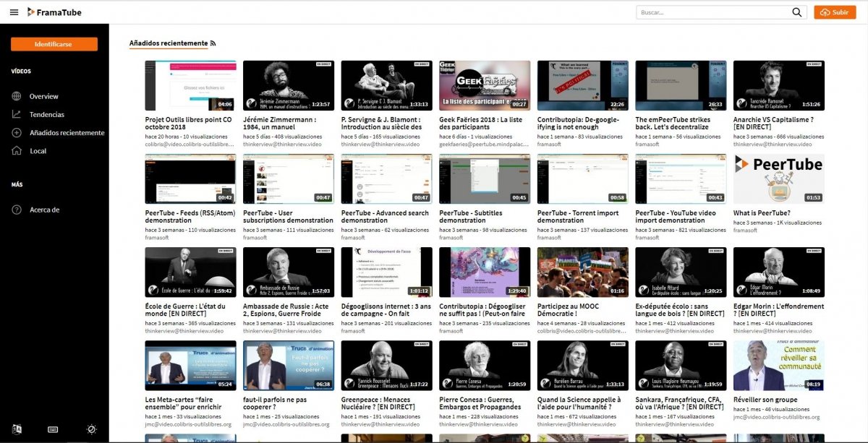Open Tendencias in the sidebar

click(x=47, y=114)
